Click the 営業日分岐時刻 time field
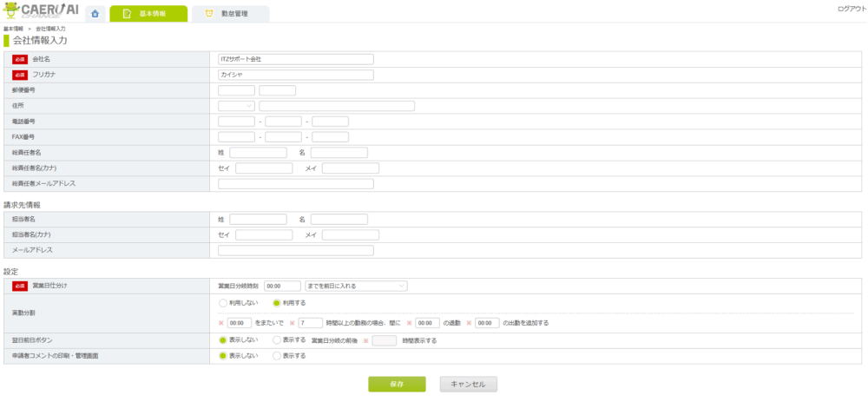The height and width of the screenshot is (402, 868). pyautogui.click(x=282, y=285)
